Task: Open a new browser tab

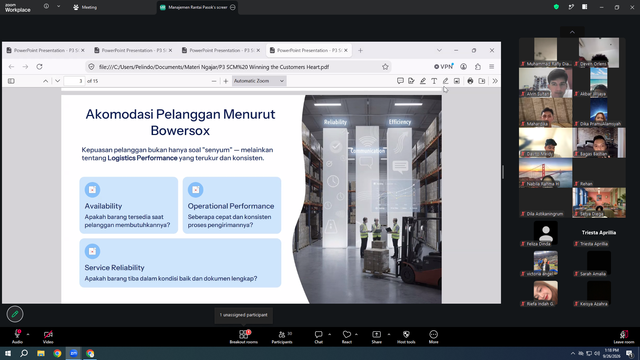Action: click(360, 50)
